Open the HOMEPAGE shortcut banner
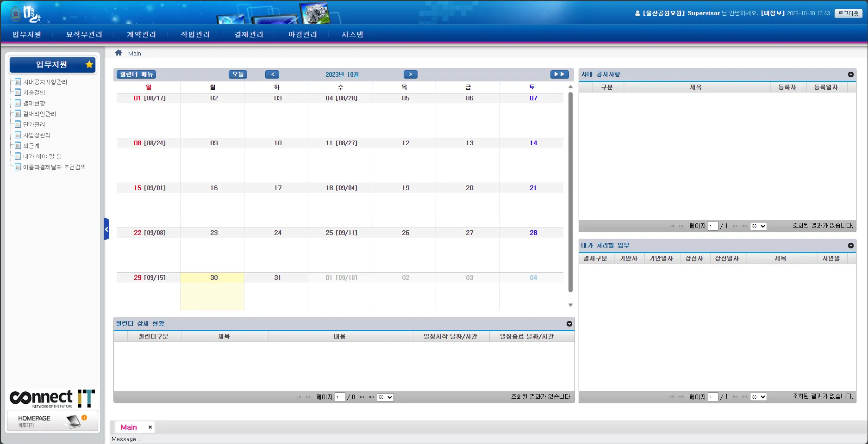Screen dimensions: 868x444 (52, 421)
